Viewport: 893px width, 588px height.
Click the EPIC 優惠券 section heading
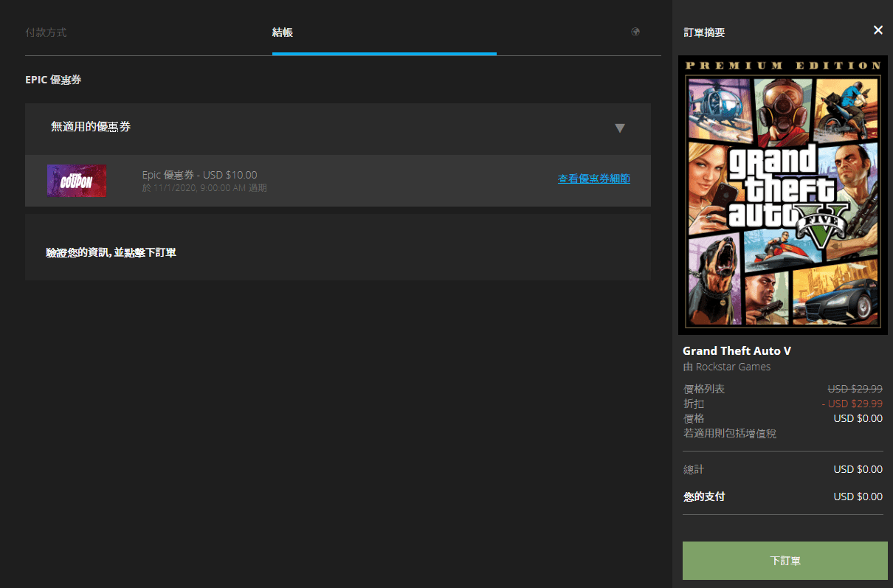pos(53,80)
